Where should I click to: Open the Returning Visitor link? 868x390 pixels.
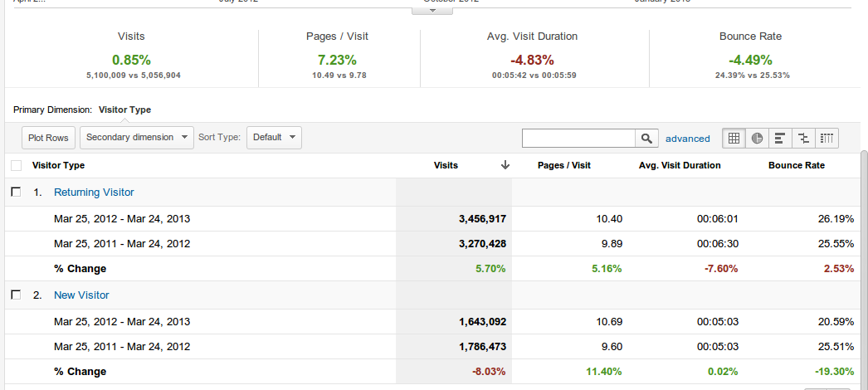click(x=94, y=193)
